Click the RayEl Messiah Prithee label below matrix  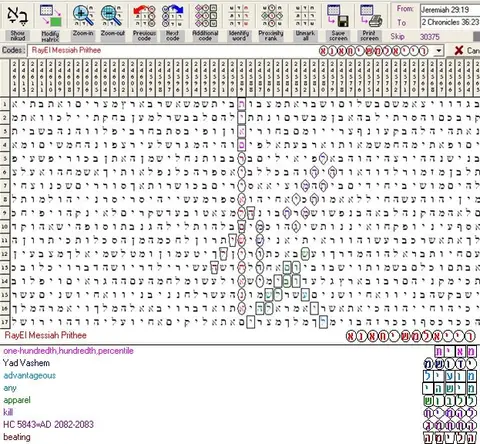[x=46, y=335]
